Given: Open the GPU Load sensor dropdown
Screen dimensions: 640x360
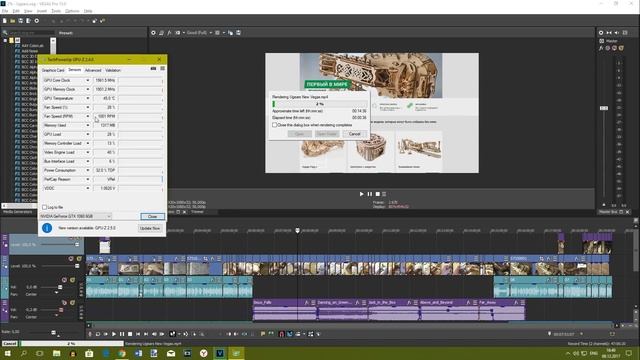Looking at the screenshot, I should (87, 134).
